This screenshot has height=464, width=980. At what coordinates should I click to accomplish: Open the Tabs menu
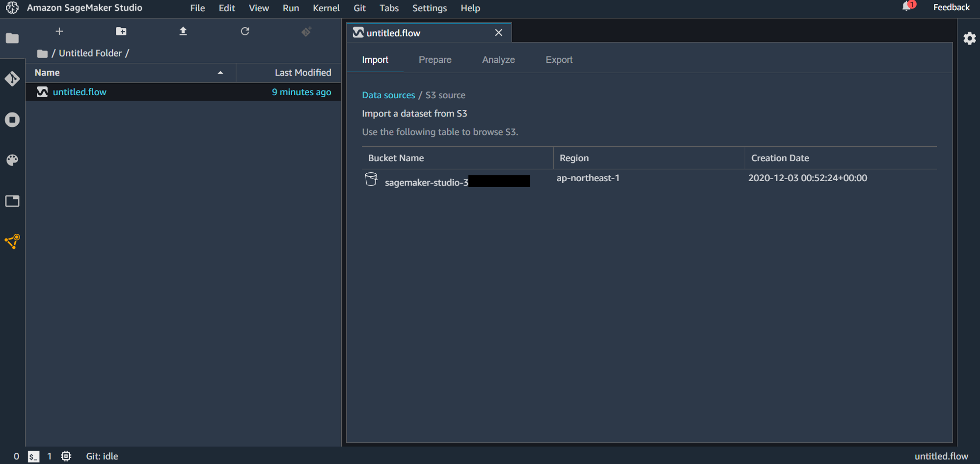pyautogui.click(x=389, y=8)
